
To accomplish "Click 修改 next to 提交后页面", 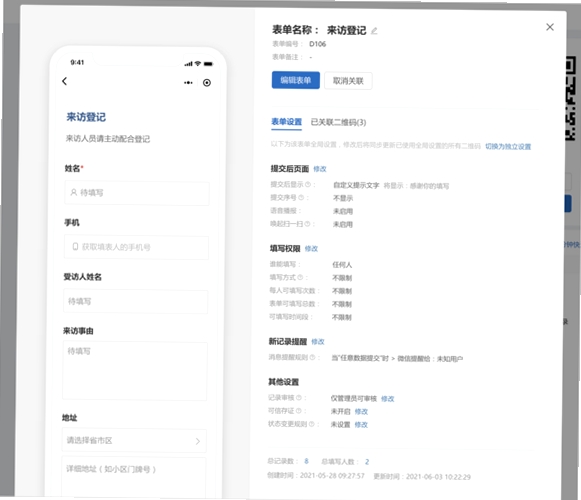I will [320, 169].
